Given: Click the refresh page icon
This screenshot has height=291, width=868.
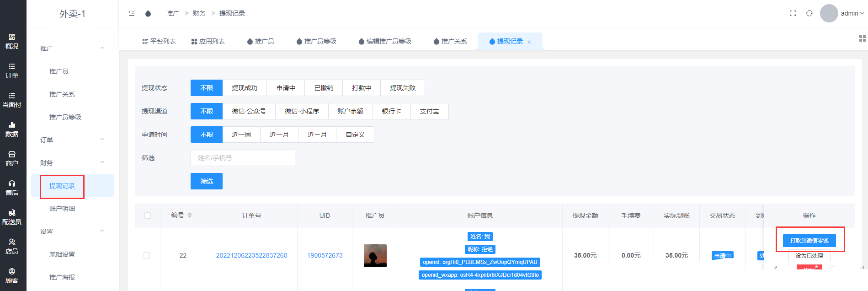Looking at the screenshot, I should tap(809, 13).
